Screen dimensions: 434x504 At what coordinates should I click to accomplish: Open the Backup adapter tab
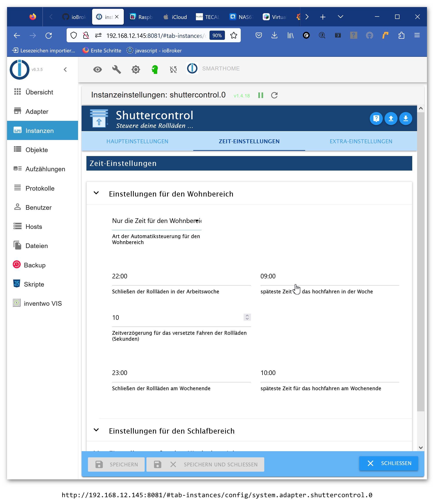click(x=42, y=265)
